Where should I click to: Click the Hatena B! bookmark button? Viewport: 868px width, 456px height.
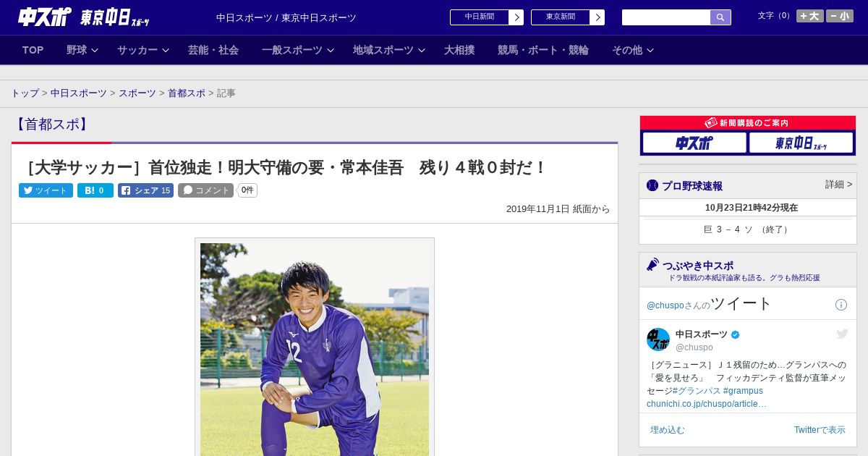click(x=95, y=190)
